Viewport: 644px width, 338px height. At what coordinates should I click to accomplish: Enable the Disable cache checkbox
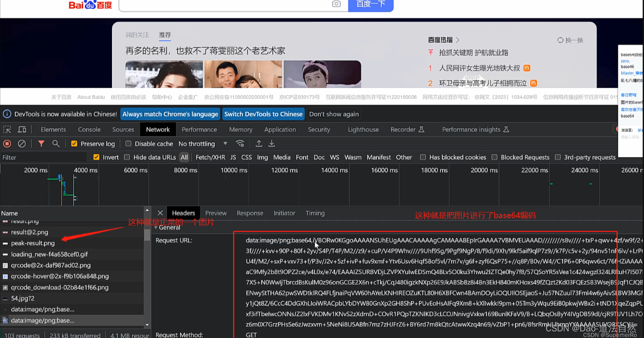(x=128, y=143)
